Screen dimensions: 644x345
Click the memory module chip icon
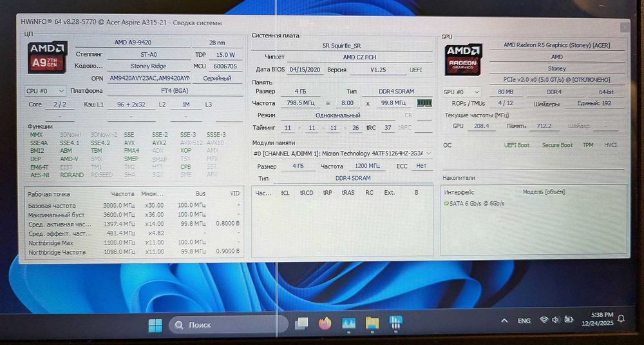424,103
